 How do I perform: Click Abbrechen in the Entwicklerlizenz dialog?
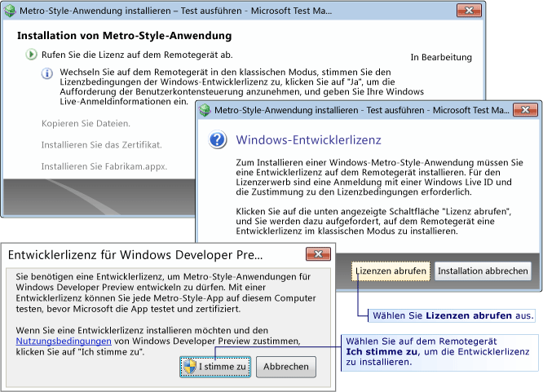(285, 367)
